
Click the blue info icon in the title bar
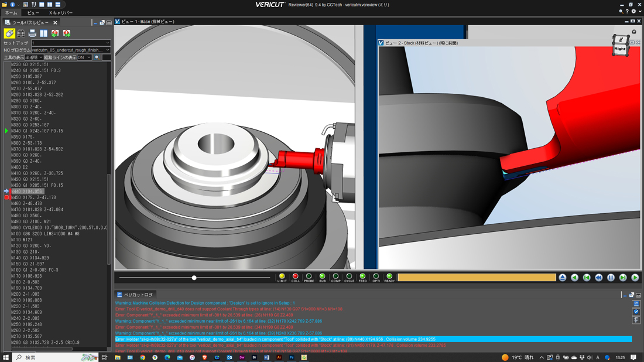coord(12,5)
